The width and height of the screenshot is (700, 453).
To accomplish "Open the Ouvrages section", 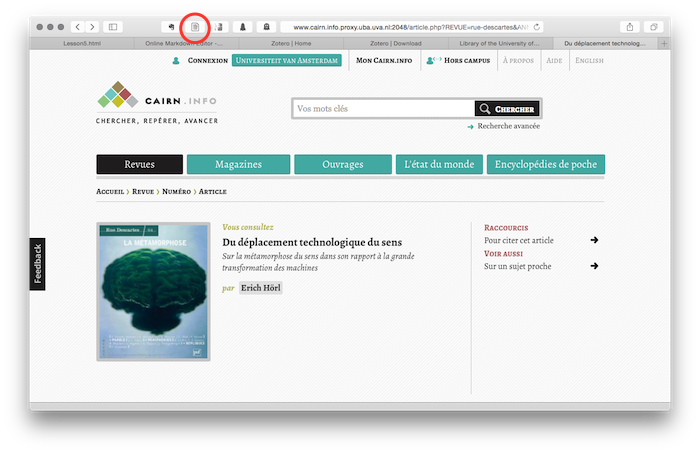I will [342, 165].
